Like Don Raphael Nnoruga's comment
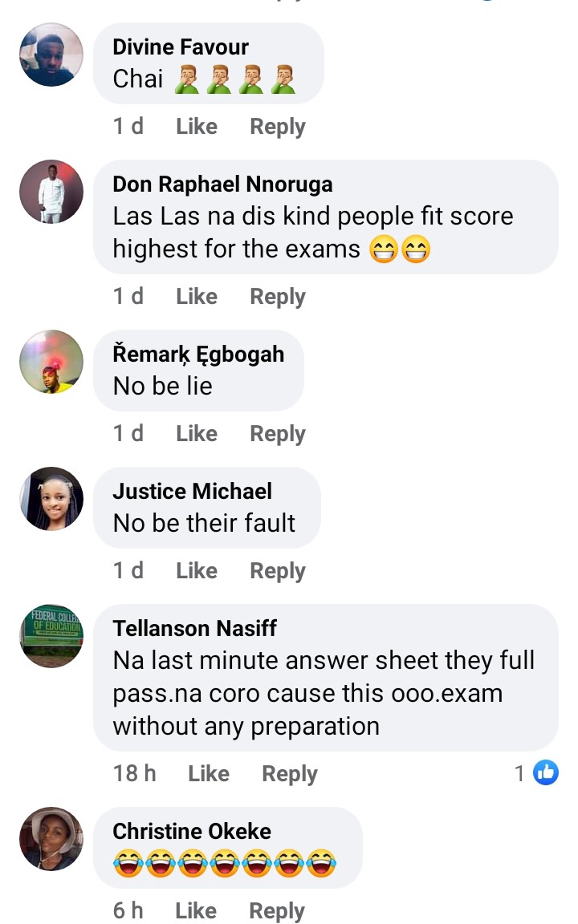 [197, 297]
